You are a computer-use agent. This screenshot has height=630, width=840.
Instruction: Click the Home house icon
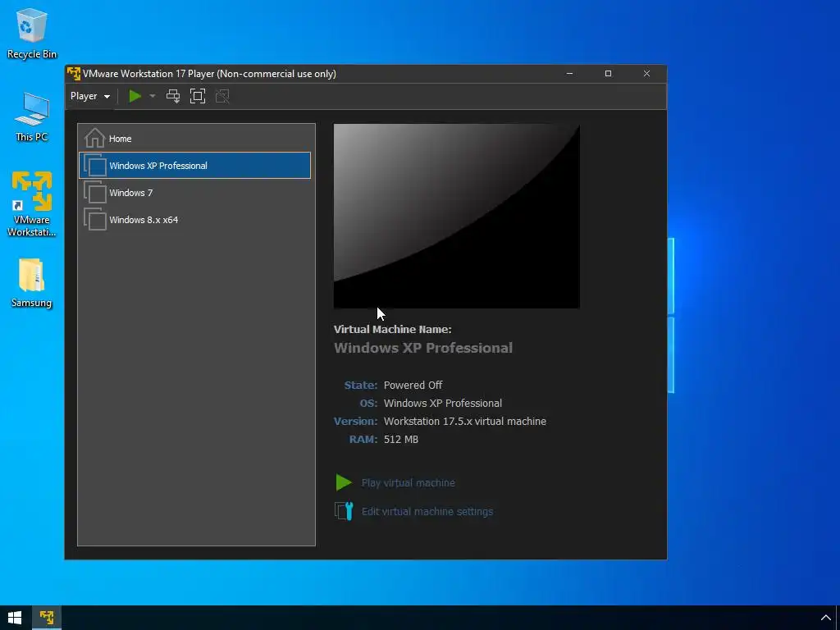point(95,138)
